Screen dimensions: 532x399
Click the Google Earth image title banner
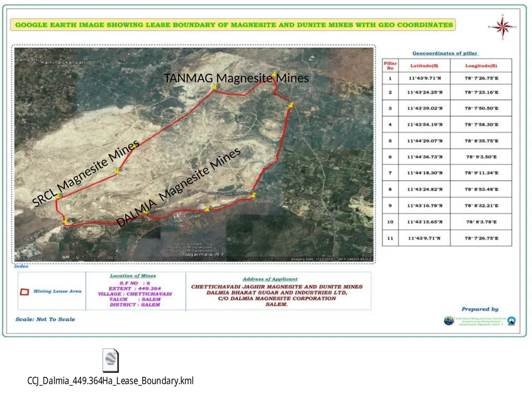point(233,25)
